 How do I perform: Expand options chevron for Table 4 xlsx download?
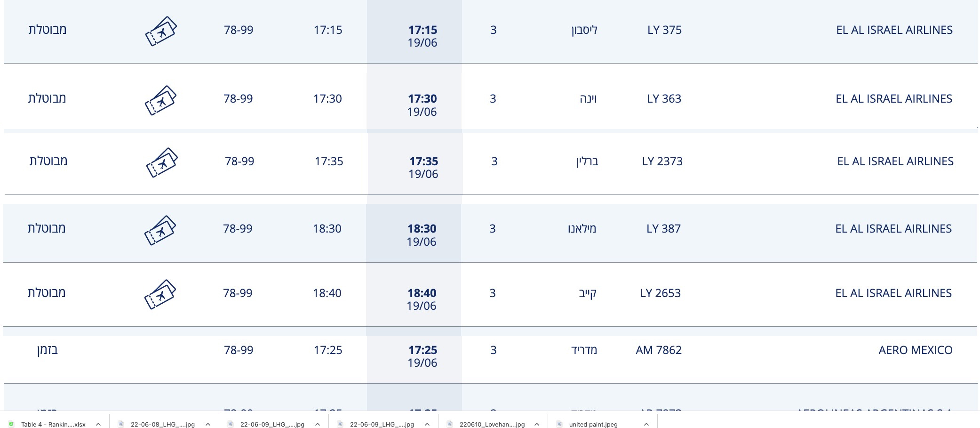(98, 424)
